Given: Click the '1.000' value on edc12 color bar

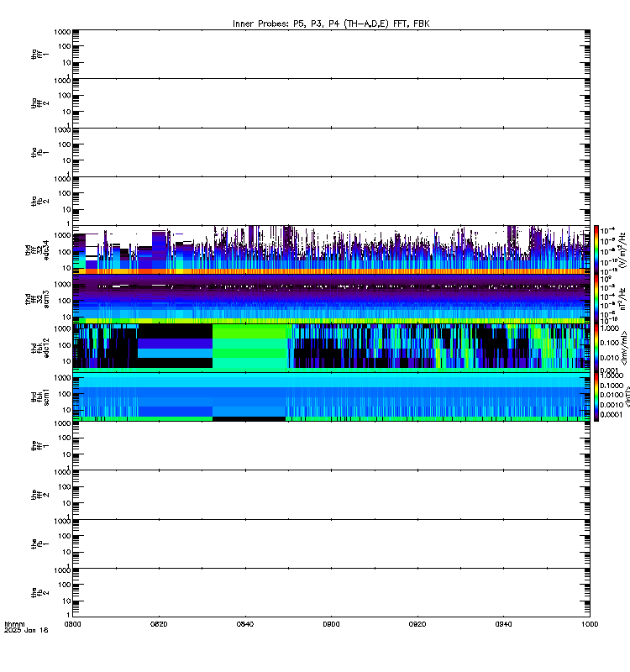Looking at the screenshot, I should tap(610, 328).
